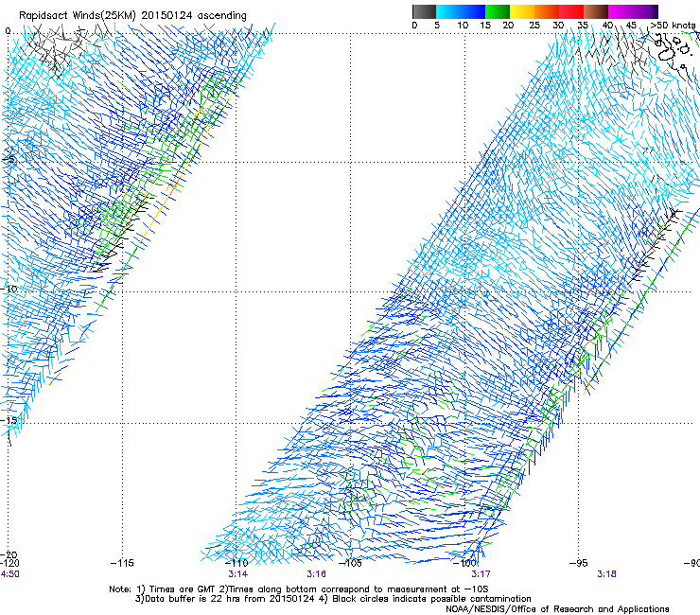700x615 pixels.
Task: Click the note line starting 'Note: 1) Times are GMT'
Action: tap(299, 589)
